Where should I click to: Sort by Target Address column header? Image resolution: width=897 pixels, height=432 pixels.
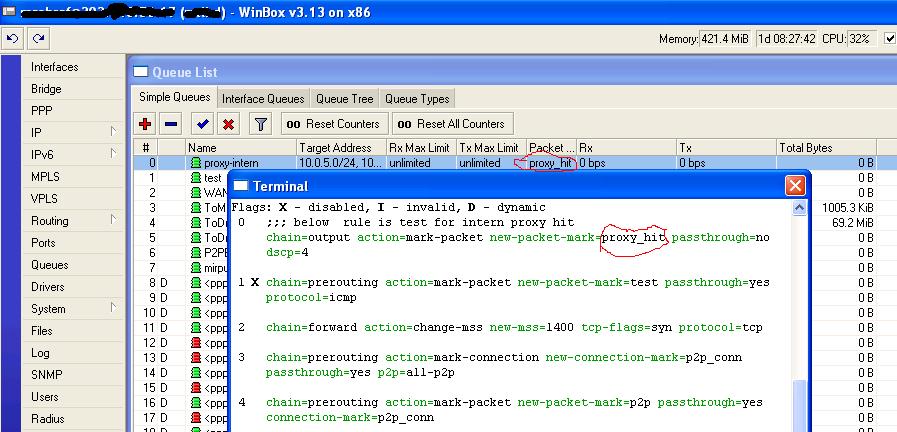point(342,148)
